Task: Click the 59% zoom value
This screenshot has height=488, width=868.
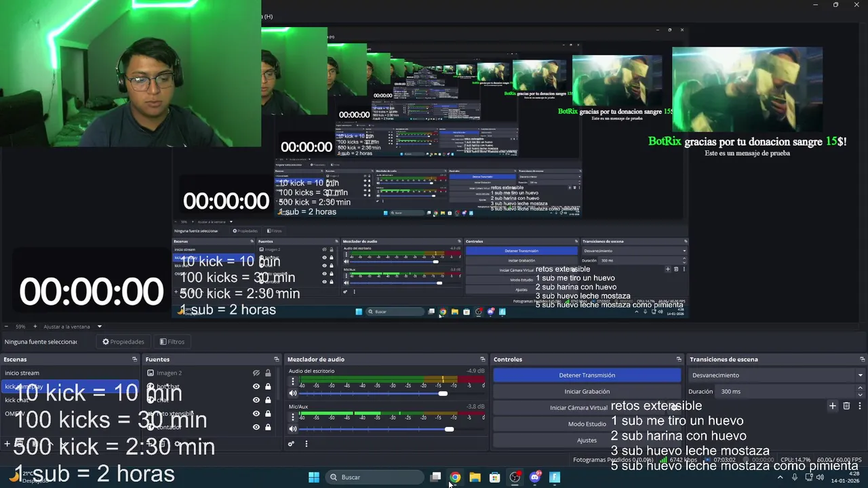Action: 20,327
